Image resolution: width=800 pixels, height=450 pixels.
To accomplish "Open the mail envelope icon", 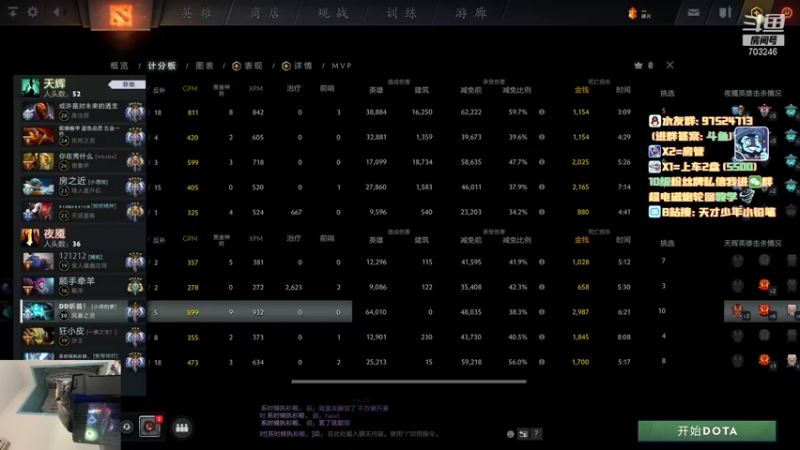I will [693, 13].
